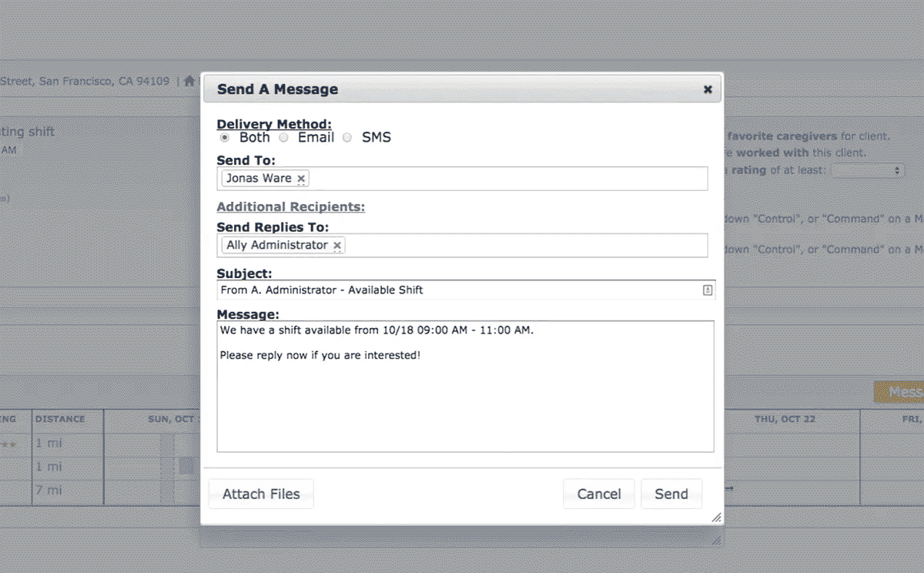Close the Send A Message dialog
The width and height of the screenshot is (924, 573).
pyautogui.click(x=707, y=89)
